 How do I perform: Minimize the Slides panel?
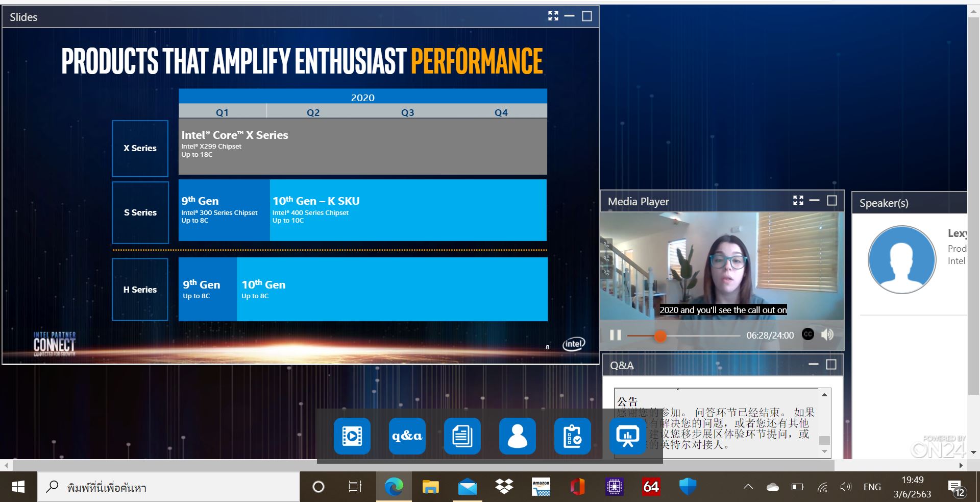click(570, 16)
